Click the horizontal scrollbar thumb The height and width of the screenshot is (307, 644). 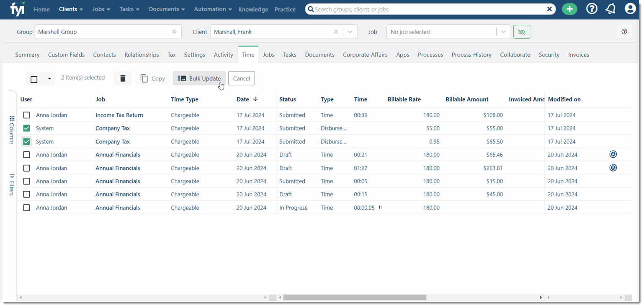(x=354, y=297)
